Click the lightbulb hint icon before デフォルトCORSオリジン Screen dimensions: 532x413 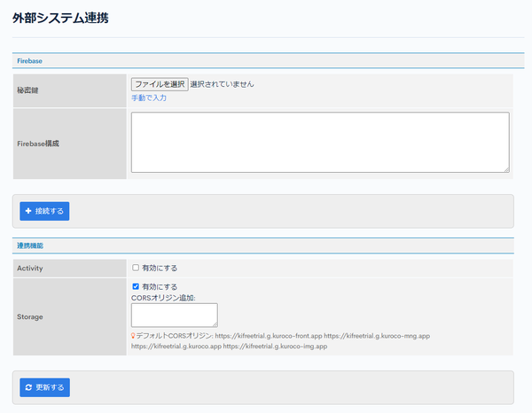point(133,336)
